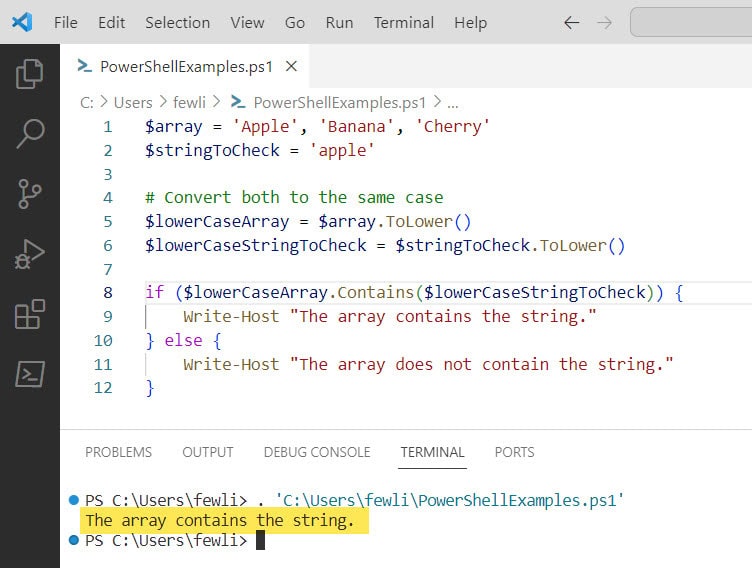Click the Users breadcrumb segment

point(133,102)
